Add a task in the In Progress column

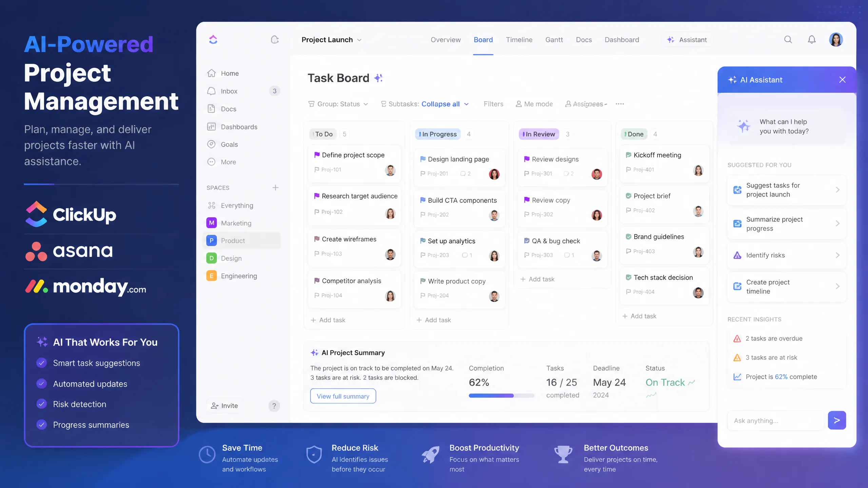coord(434,320)
